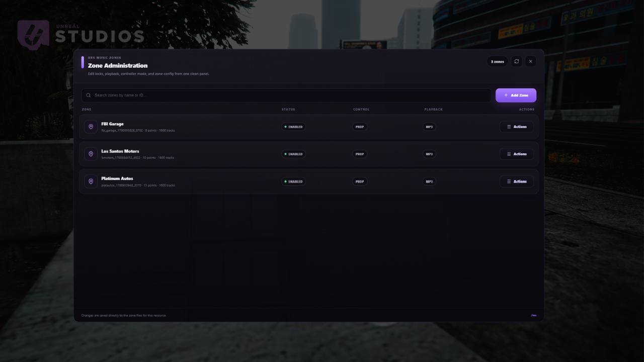
Task: Click the STATUS column header
Action: pos(288,109)
